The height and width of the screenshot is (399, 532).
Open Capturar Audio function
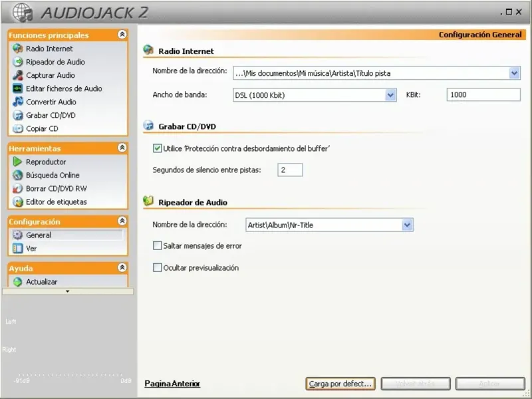(x=51, y=75)
